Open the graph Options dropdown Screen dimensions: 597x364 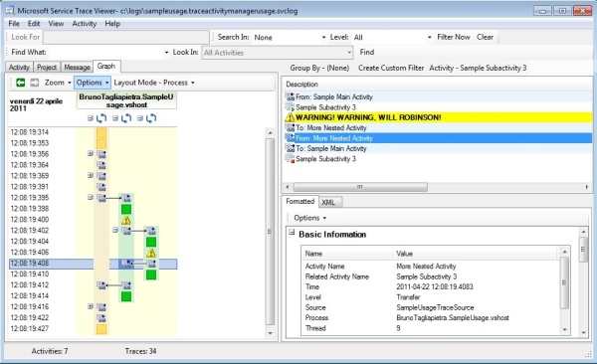click(93, 83)
